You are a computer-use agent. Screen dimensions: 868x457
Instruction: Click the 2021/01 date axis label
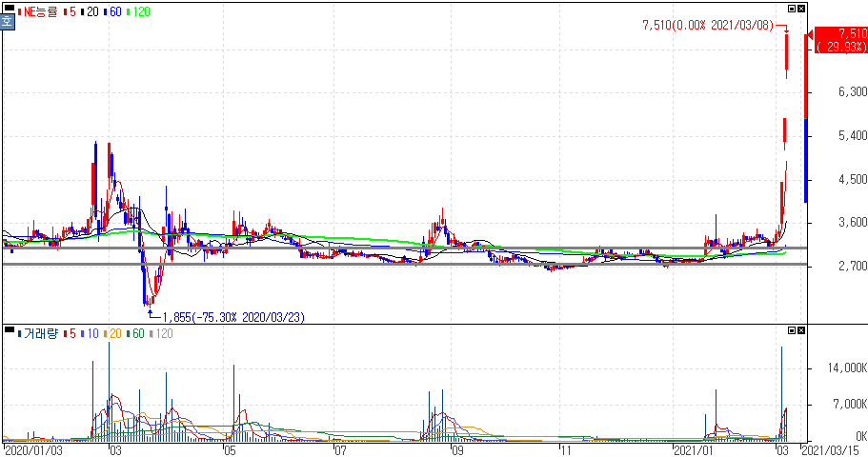[x=694, y=450]
